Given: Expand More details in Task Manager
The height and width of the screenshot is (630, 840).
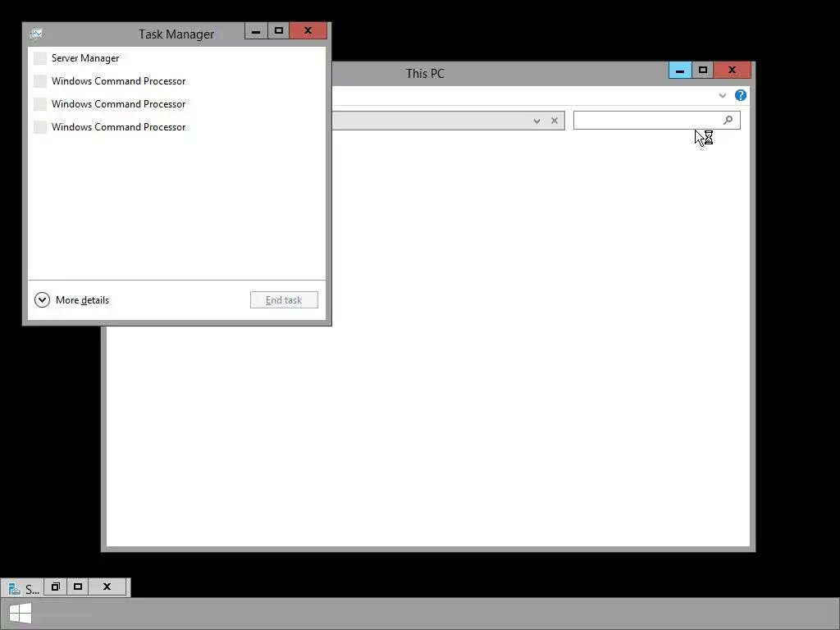Looking at the screenshot, I should pos(72,300).
